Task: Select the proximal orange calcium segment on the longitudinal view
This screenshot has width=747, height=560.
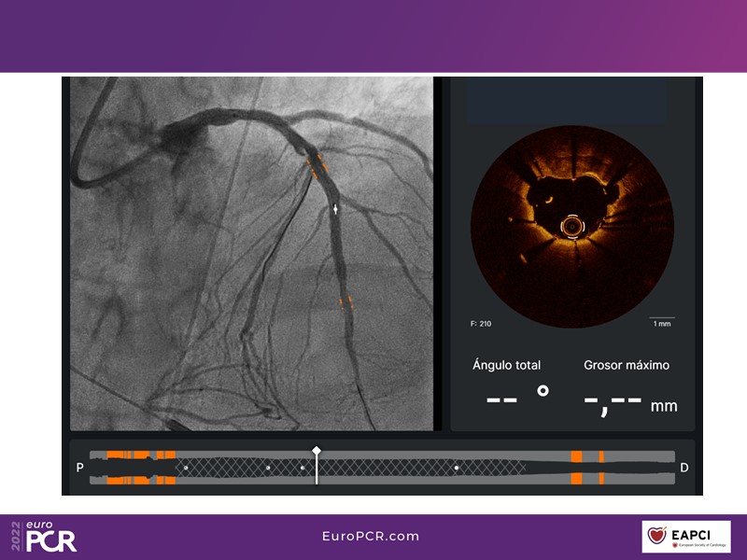Action: click(x=140, y=467)
